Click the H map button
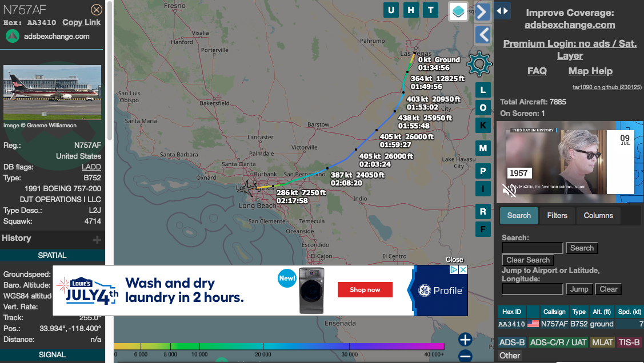This screenshot has width=644, height=363. (411, 10)
